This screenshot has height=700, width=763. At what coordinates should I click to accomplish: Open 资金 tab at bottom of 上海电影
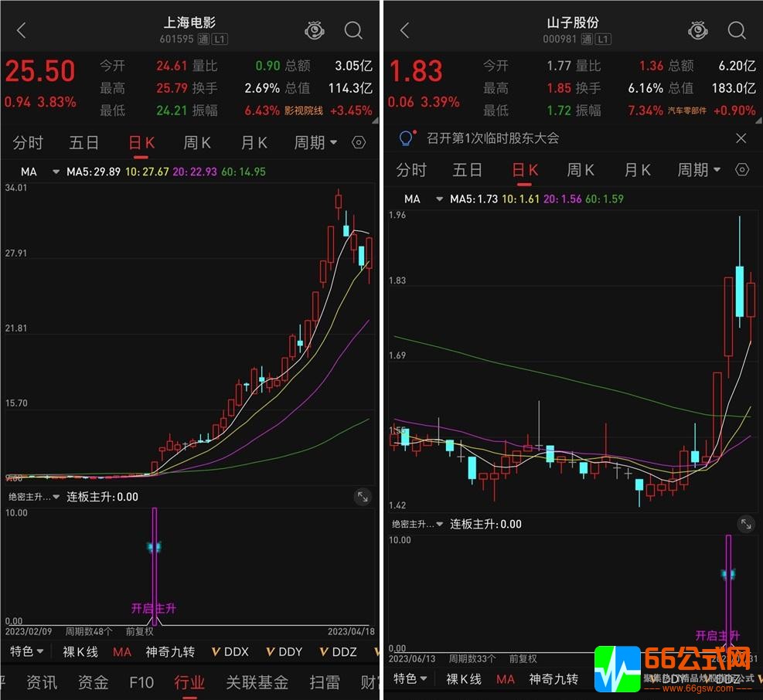click(x=94, y=682)
